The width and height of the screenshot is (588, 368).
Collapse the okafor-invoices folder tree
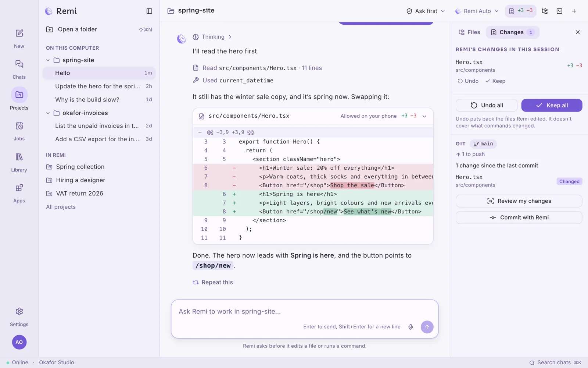48,113
